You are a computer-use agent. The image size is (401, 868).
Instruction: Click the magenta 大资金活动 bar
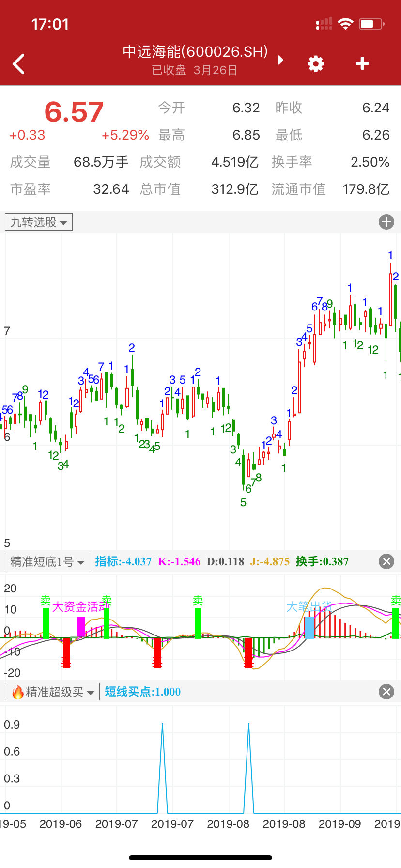81,627
